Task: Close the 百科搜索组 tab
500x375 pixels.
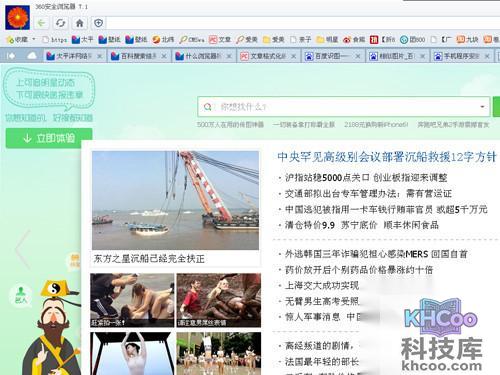Action: tap(164, 56)
